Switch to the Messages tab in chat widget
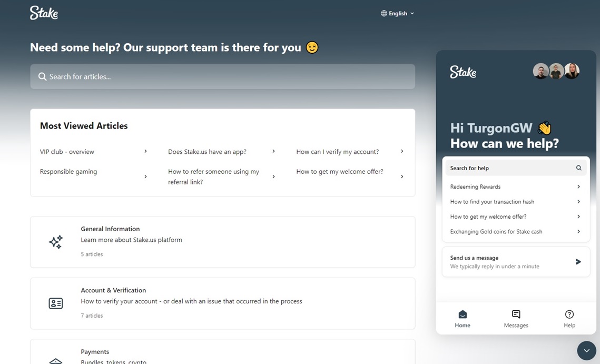The width and height of the screenshot is (600, 364). tap(516, 319)
